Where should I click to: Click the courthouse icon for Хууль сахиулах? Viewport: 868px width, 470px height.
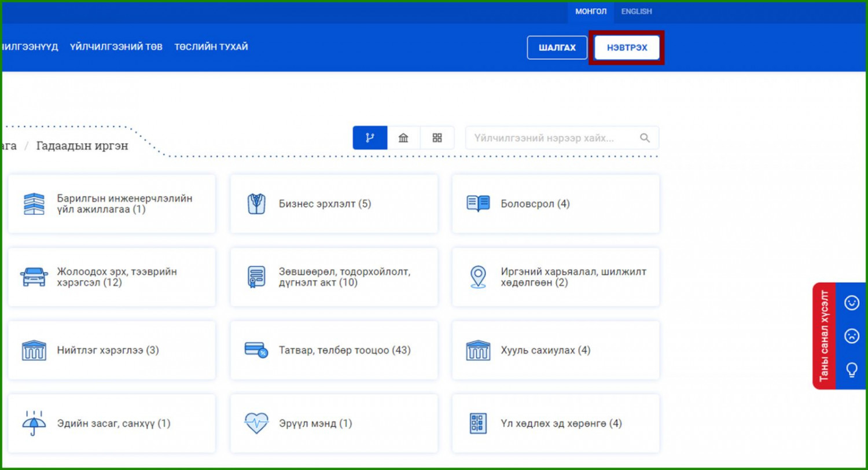coord(478,350)
